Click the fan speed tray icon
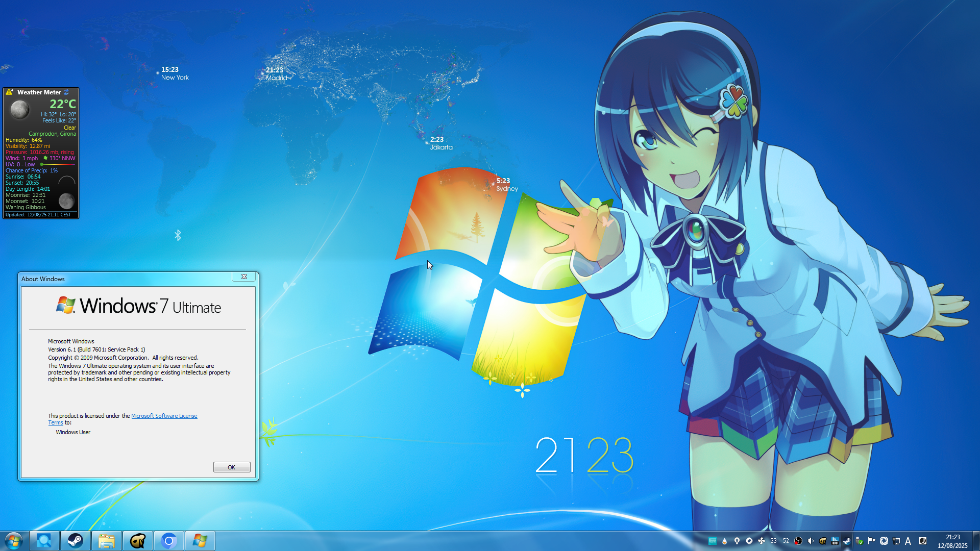The image size is (980, 551). pos(762,541)
